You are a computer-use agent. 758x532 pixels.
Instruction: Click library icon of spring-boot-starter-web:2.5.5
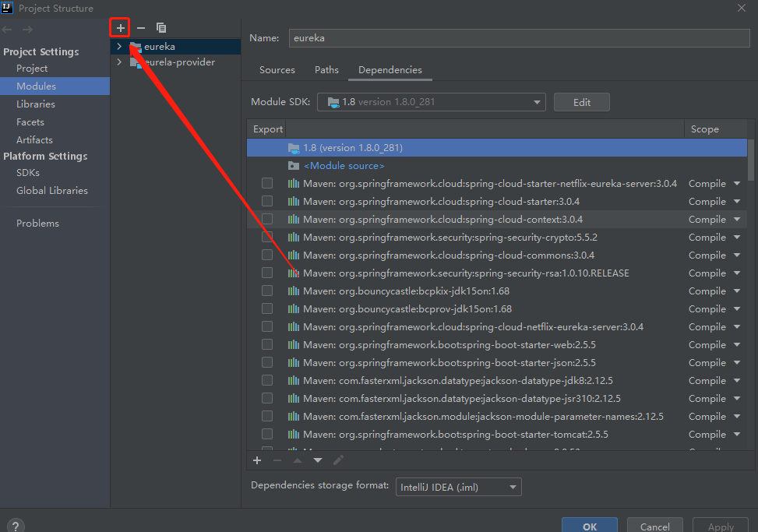(294, 344)
